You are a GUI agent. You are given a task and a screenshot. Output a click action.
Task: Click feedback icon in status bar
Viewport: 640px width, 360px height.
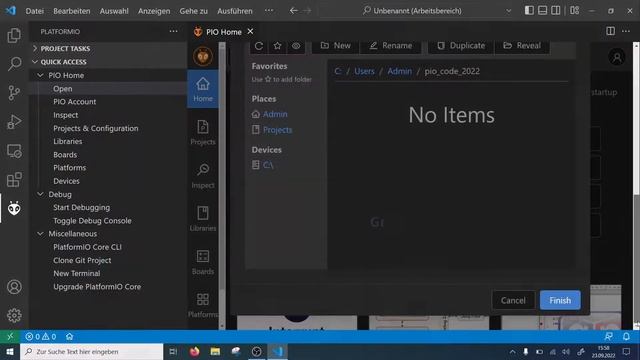[x=608, y=336]
